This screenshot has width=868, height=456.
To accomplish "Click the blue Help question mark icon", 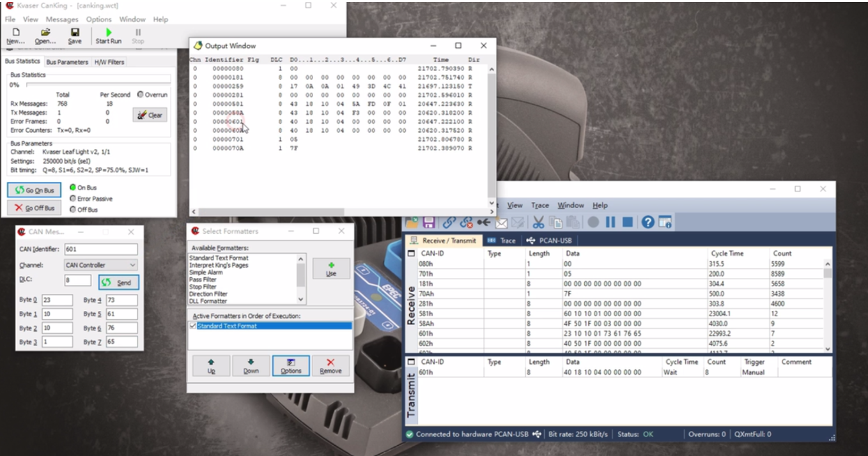I will [647, 222].
